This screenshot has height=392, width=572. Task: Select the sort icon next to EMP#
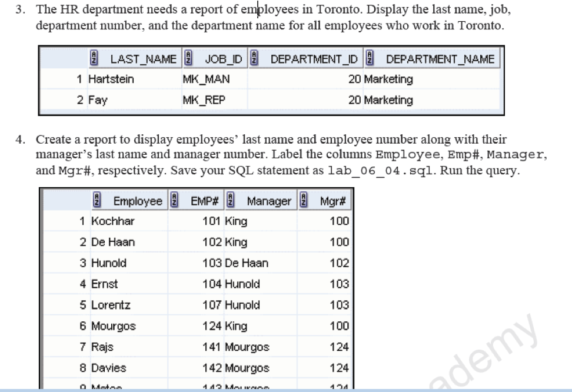coord(174,201)
